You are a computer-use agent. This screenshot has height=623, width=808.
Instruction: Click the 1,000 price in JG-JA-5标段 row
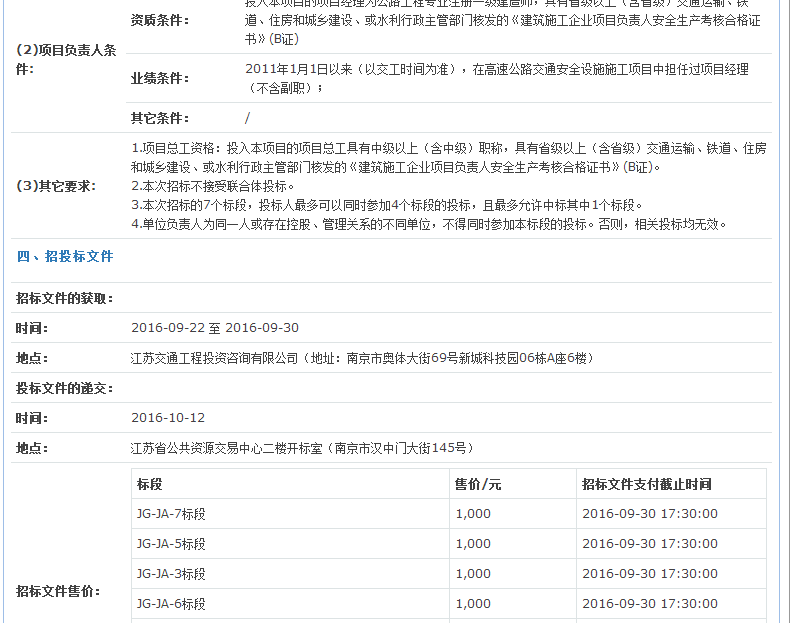(x=473, y=544)
